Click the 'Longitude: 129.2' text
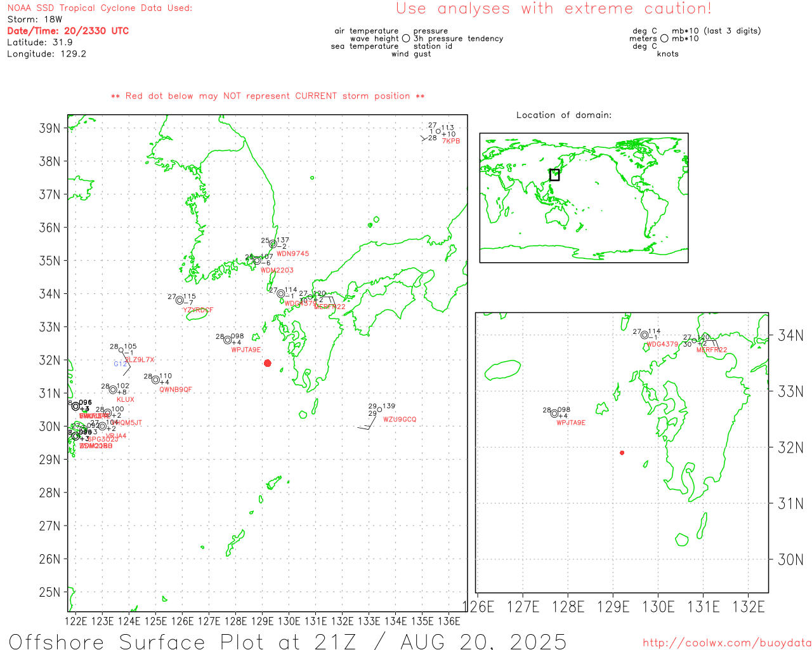Viewport: 812px width, 650px height. (x=46, y=54)
